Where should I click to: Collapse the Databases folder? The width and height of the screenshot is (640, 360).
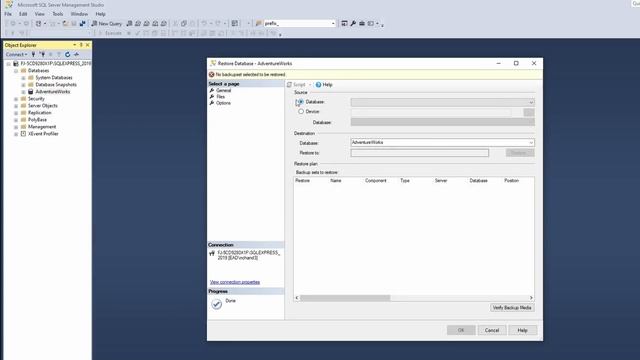coord(16,71)
